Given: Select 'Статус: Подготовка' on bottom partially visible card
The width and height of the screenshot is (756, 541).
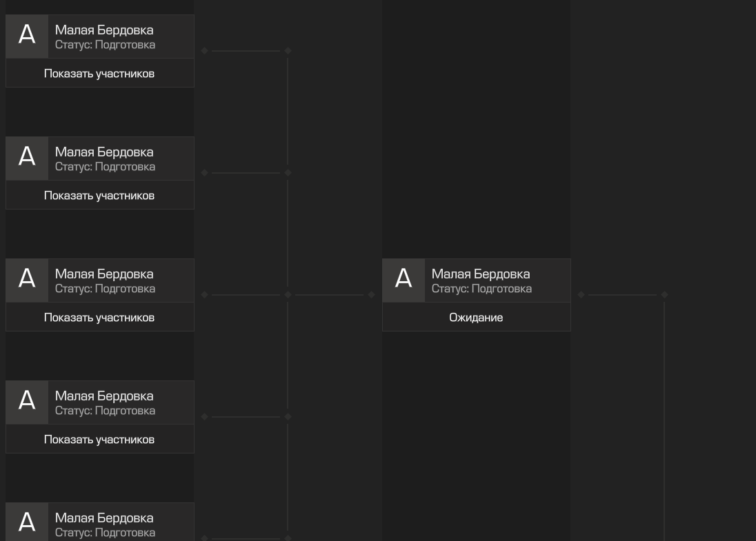Looking at the screenshot, I should (105, 532).
